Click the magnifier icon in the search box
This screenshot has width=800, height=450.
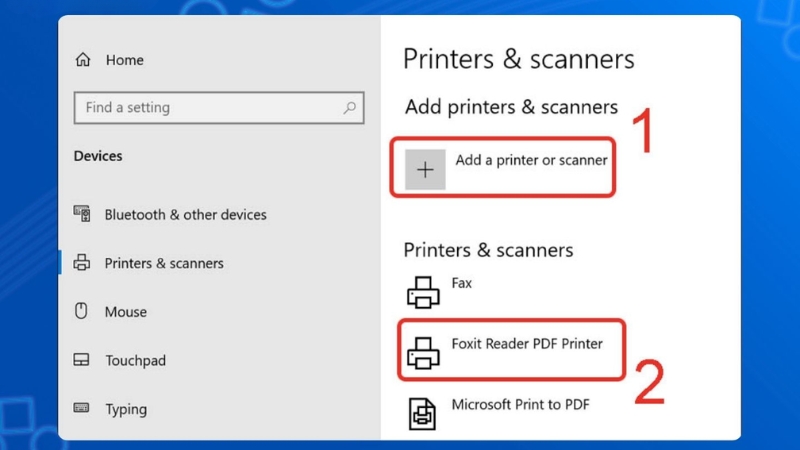pyautogui.click(x=349, y=108)
